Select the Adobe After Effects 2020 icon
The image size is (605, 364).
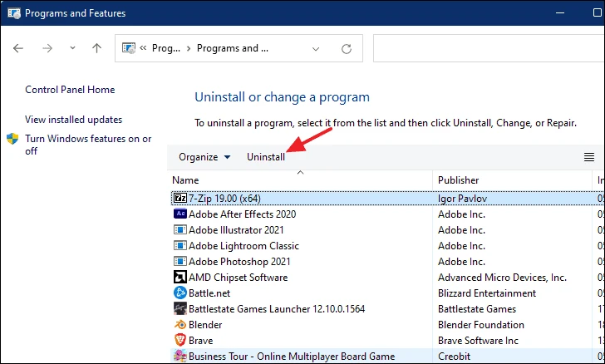[180, 214]
